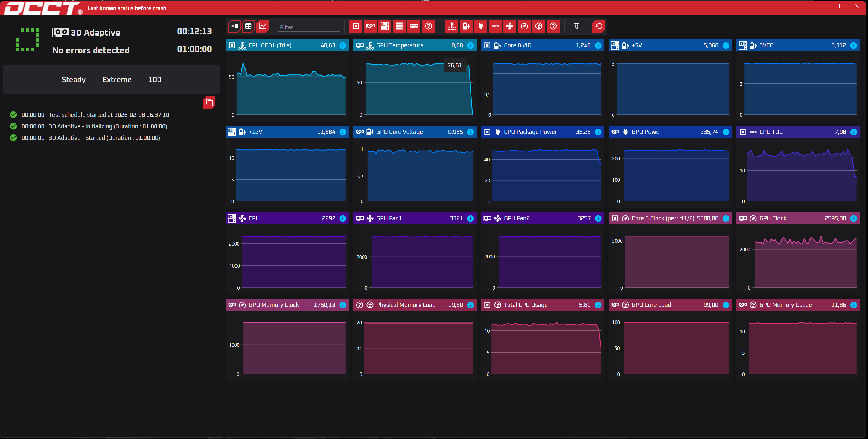Click the OCCT logo
This screenshot has width=868, height=439.
click(43, 8)
